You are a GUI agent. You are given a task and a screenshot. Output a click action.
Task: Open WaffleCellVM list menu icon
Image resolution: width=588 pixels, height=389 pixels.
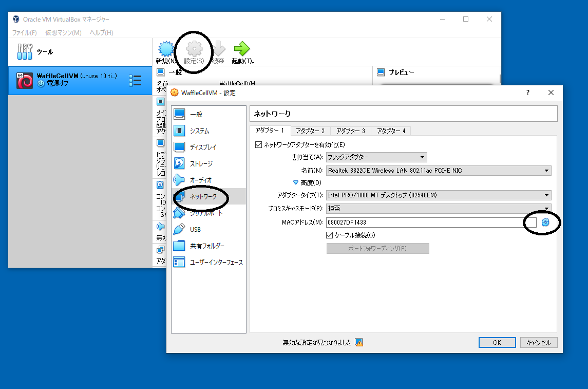click(135, 81)
